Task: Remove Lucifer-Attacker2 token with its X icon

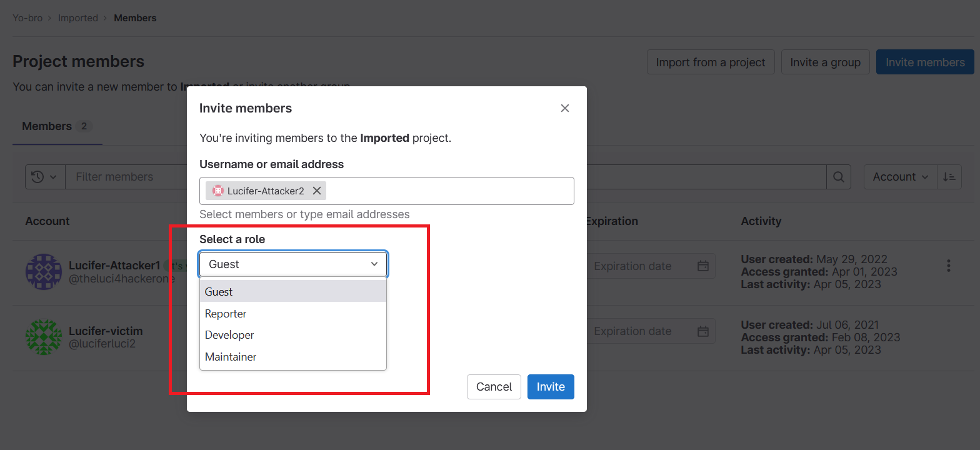Action: (x=317, y=191)
